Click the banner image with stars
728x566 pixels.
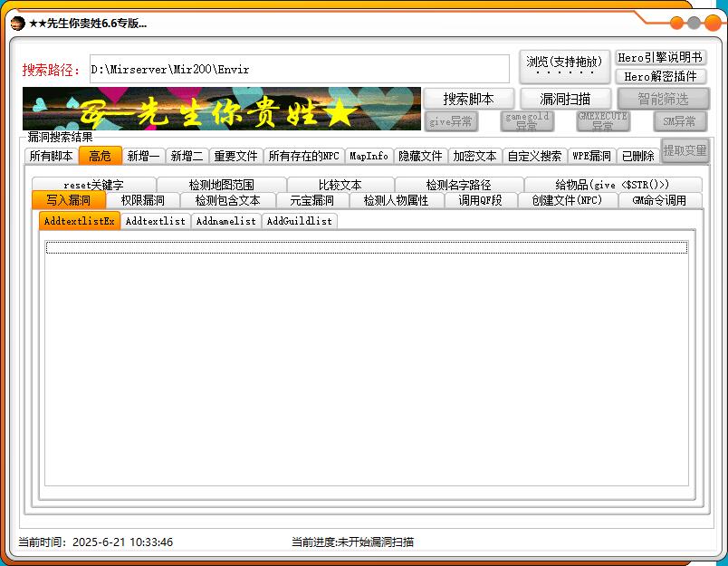[222, 109]
